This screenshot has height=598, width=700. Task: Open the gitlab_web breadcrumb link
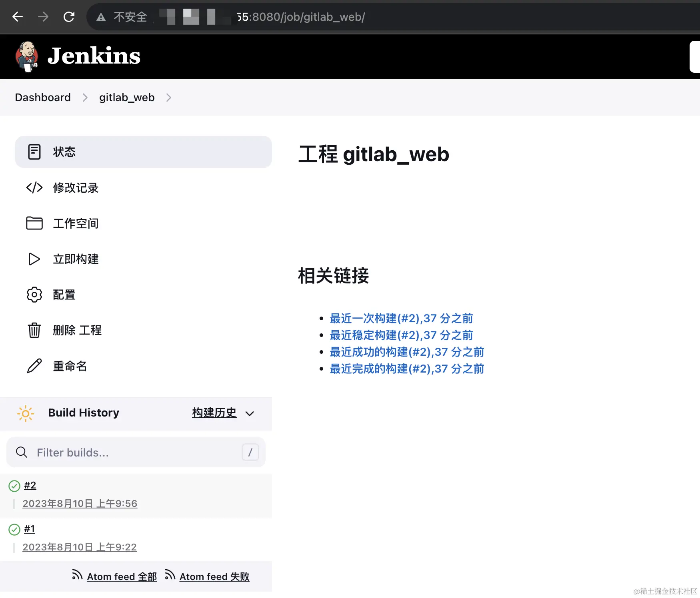[127, 98]
